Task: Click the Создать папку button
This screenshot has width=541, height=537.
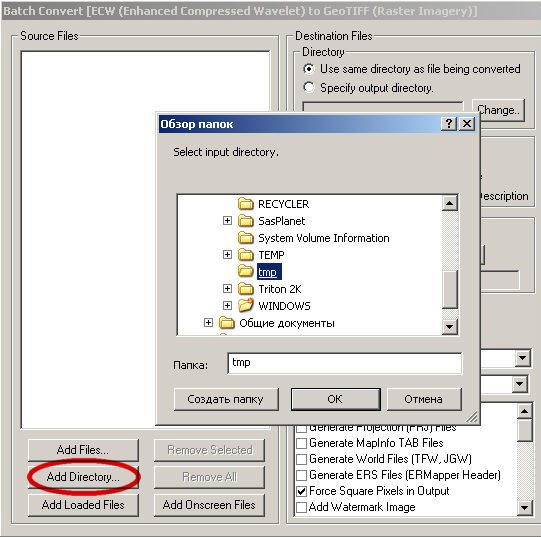Action: click(x=226, y=399)
